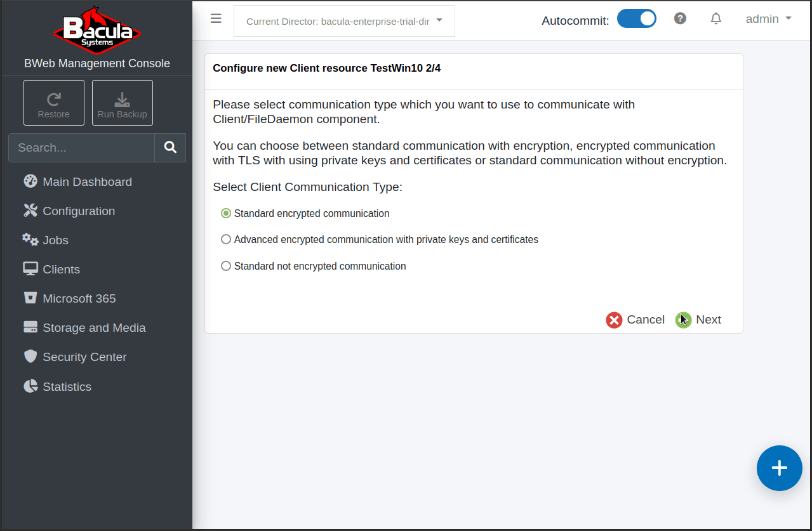Screen dimensions: 812x531
Task: Toggle the Autocommit switch
Action: pos(637,19)
